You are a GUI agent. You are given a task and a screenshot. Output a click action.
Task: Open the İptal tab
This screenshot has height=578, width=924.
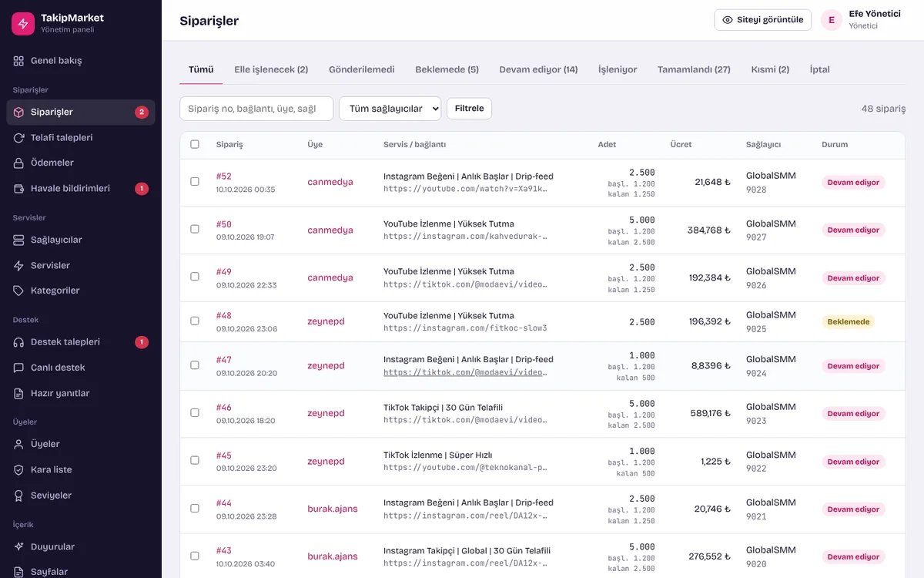point(820,69)
